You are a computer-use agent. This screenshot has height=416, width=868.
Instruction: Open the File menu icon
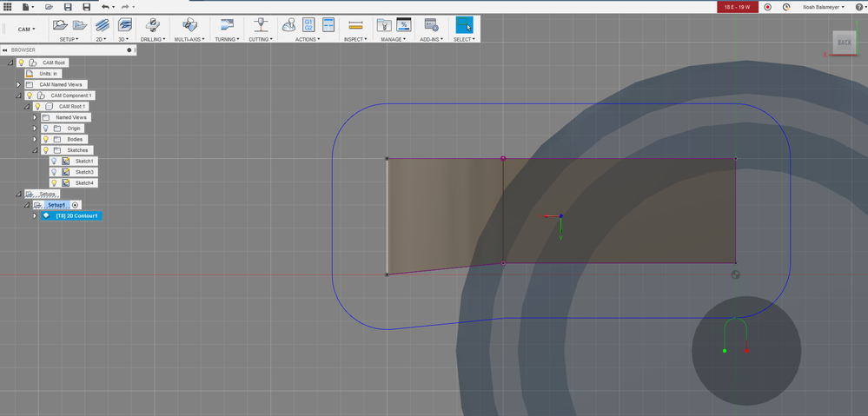click(x=27, y=7)
